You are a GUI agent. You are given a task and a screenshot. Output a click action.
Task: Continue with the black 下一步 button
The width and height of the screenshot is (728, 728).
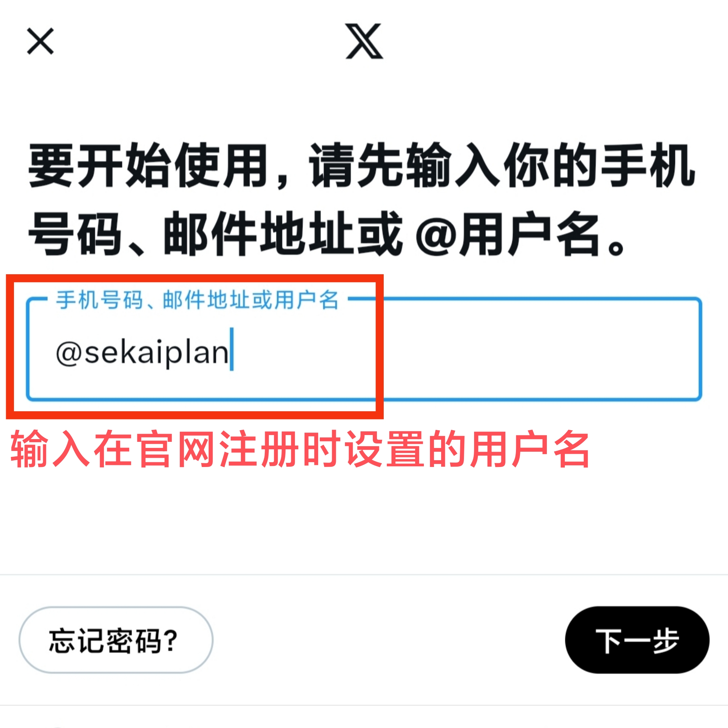click(637, 640)
